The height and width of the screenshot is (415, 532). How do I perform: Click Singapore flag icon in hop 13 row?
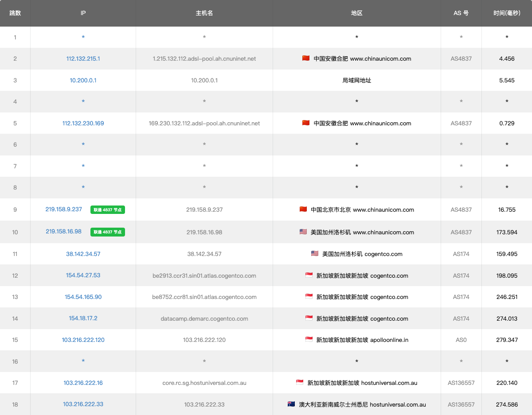tap(309, 296)
